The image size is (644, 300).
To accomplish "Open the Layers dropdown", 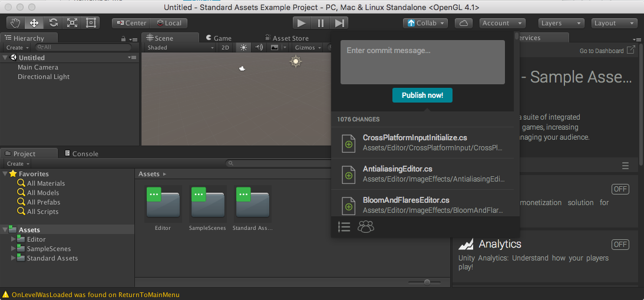I will [562, 24].
